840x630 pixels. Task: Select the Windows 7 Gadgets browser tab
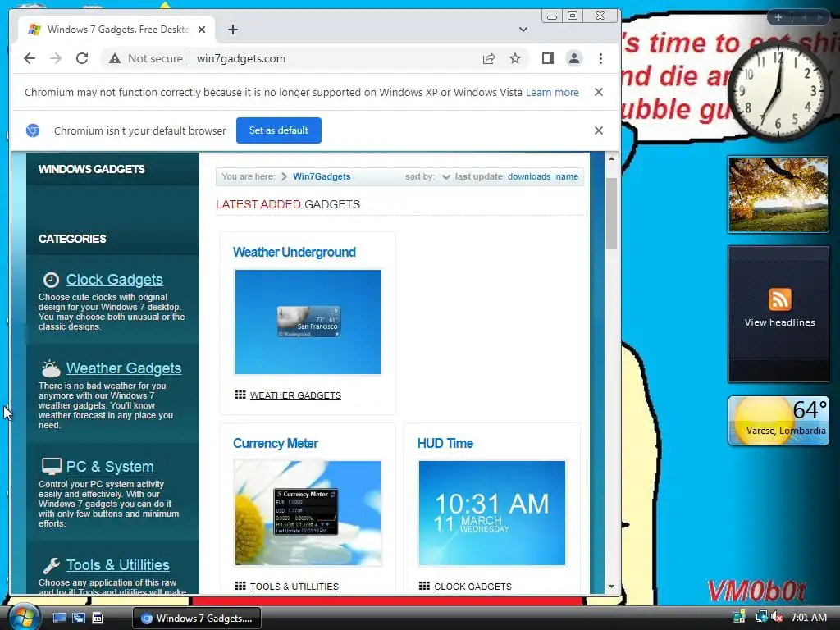(116, 30)
